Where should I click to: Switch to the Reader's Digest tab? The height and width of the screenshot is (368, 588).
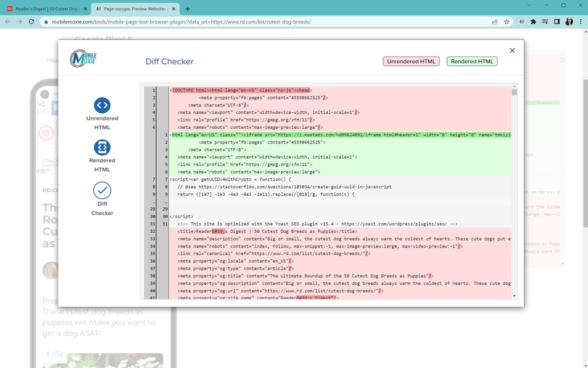click(x=46, y=9)
